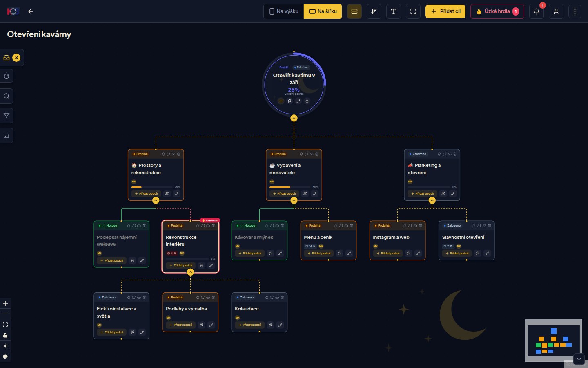Collapse subgoals under Prostory a rekonstrukce
The width and height of the screenshot is (588, 368).
point(156,200)
